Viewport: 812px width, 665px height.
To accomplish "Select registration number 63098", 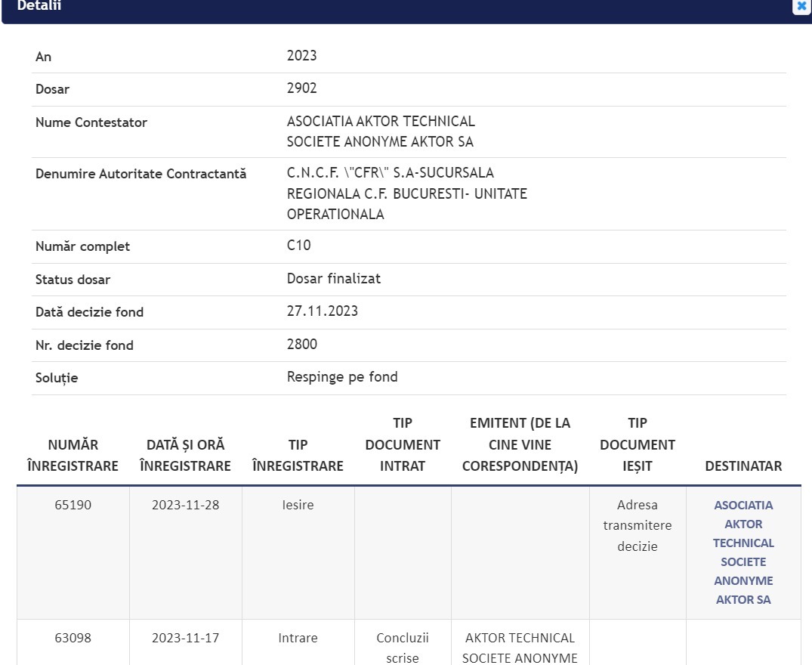I will point(73,638).
